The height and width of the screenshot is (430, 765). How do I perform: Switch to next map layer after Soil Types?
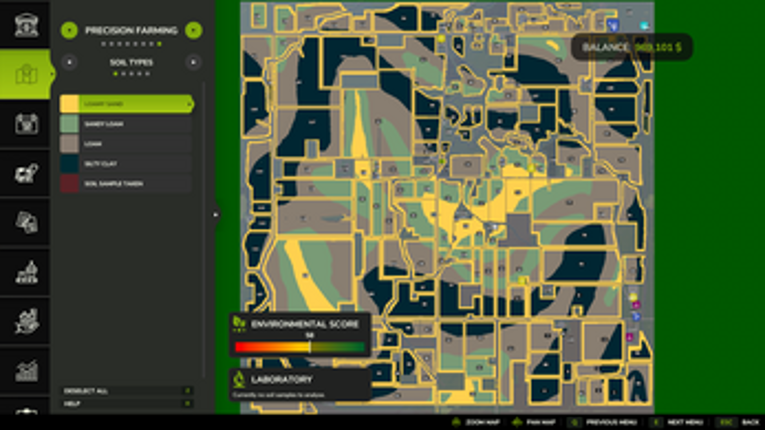(193, 62)
